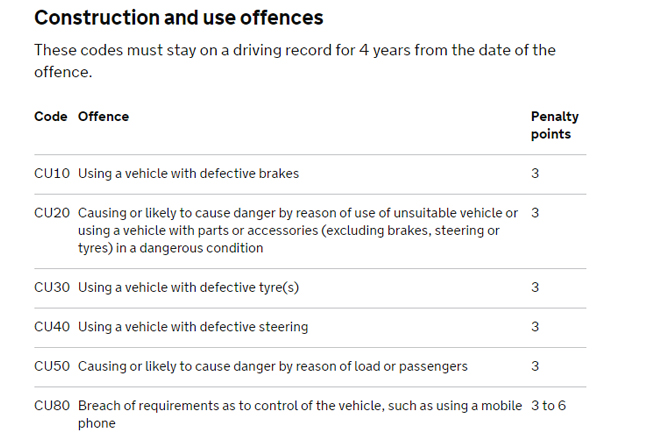
Task: Click the Construction and use offences heading
Action: coord(178,18)
